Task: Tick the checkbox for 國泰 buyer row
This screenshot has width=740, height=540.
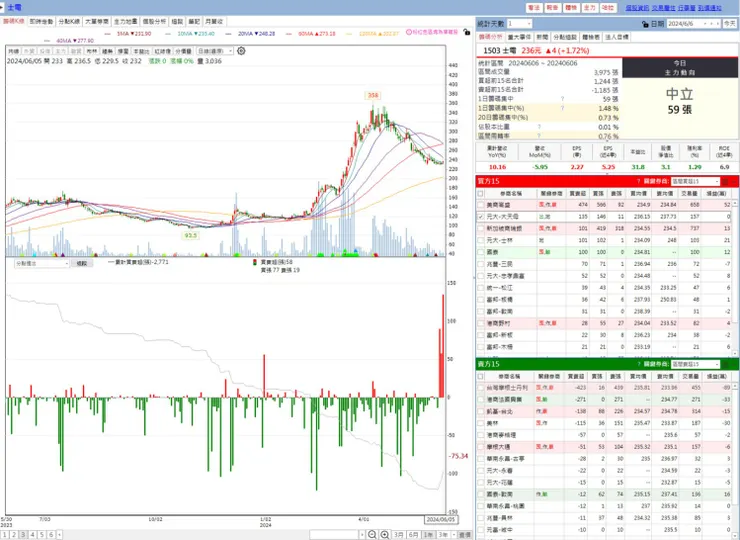Action: pos(480,252)
